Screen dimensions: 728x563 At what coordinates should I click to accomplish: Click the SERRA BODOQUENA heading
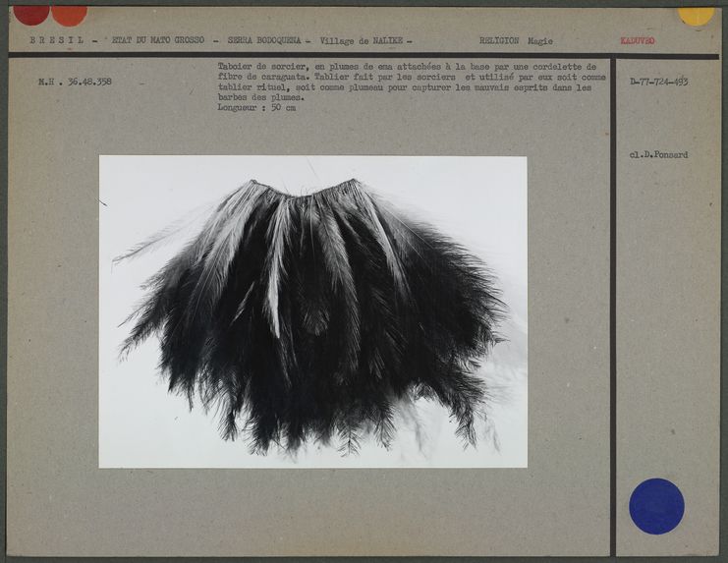265,40
